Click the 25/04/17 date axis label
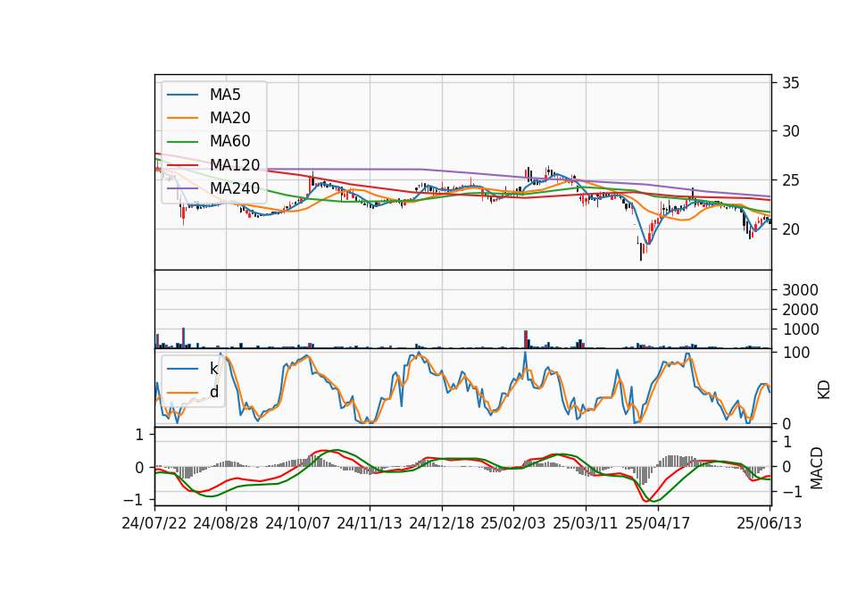 [658, 523]
